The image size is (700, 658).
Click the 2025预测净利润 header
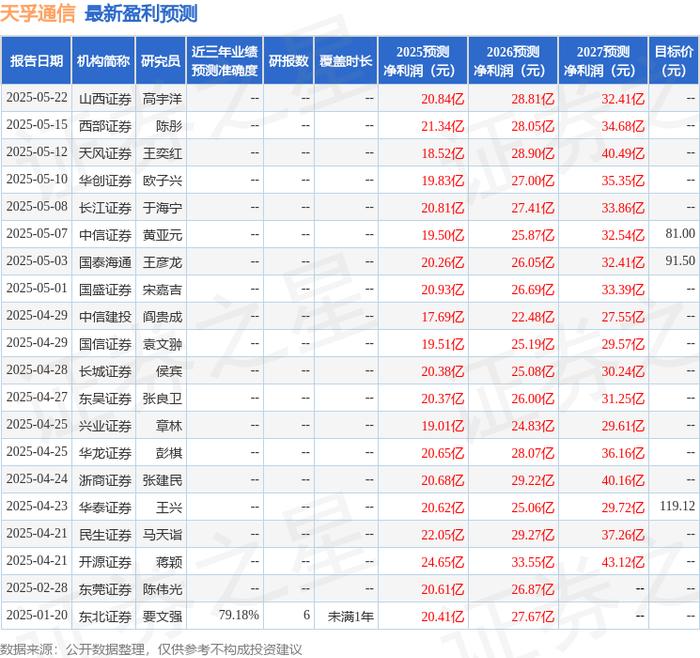[422, 61]
